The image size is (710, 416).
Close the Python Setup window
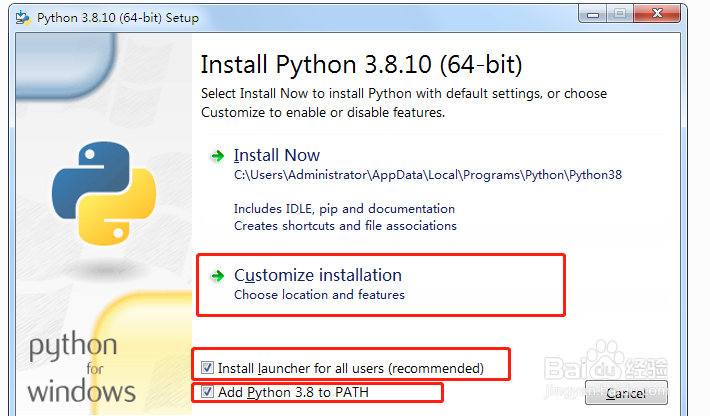click(657, 14)
